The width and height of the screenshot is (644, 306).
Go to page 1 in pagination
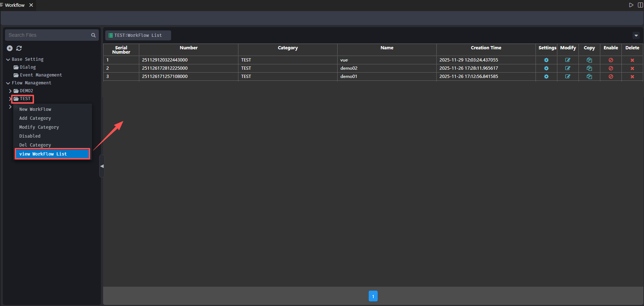(373, 296)
